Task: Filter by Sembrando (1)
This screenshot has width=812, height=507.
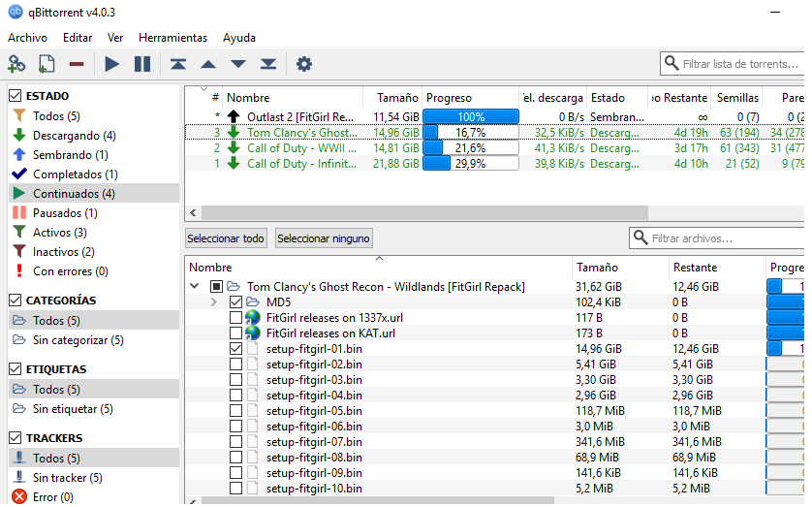Action: pyautogui.click(x=70, y=155)
